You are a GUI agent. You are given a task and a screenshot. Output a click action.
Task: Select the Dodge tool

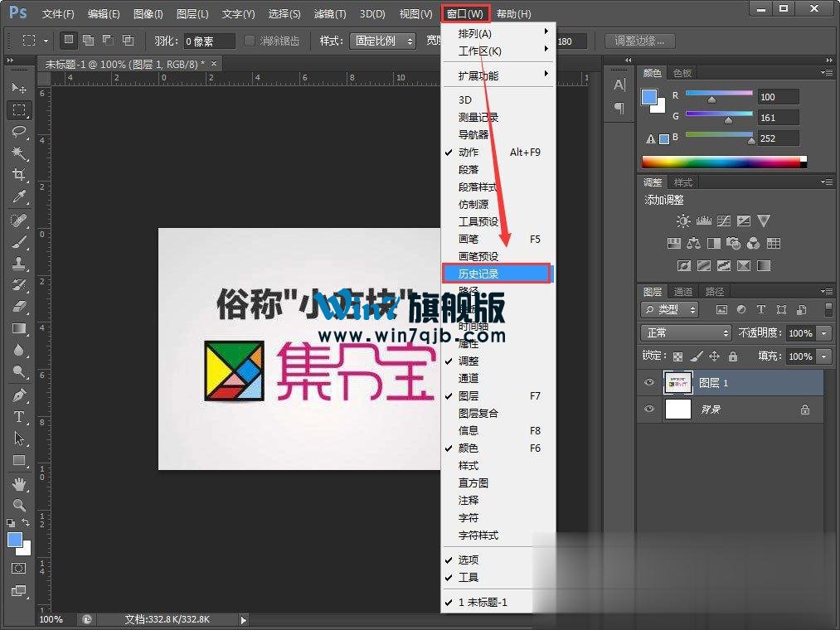[19, 371]
